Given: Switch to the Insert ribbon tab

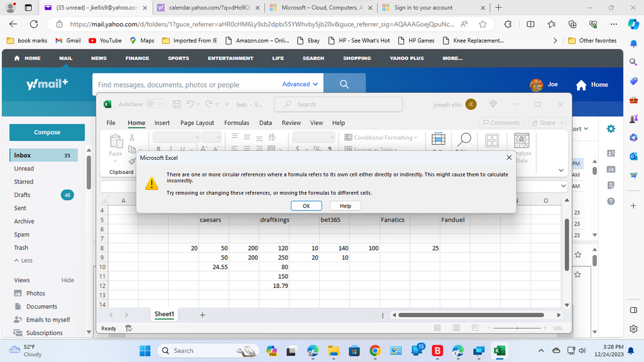Looking at the screenshot, I should [x=162, y=123].
